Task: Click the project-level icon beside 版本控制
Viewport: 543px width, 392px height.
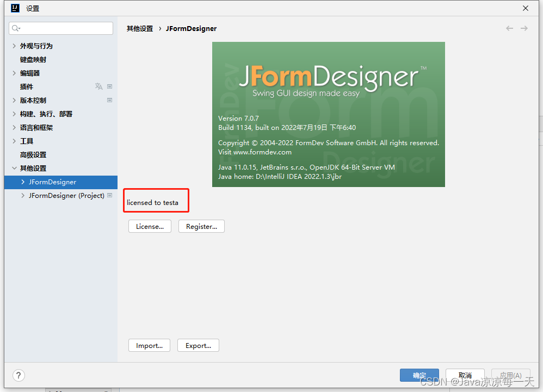Action: click(109, 100)
